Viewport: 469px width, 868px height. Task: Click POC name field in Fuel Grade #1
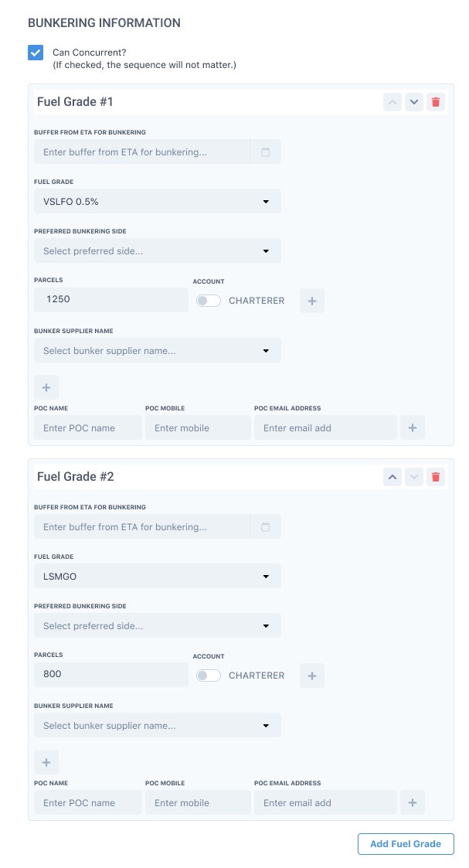click(88, 428)
